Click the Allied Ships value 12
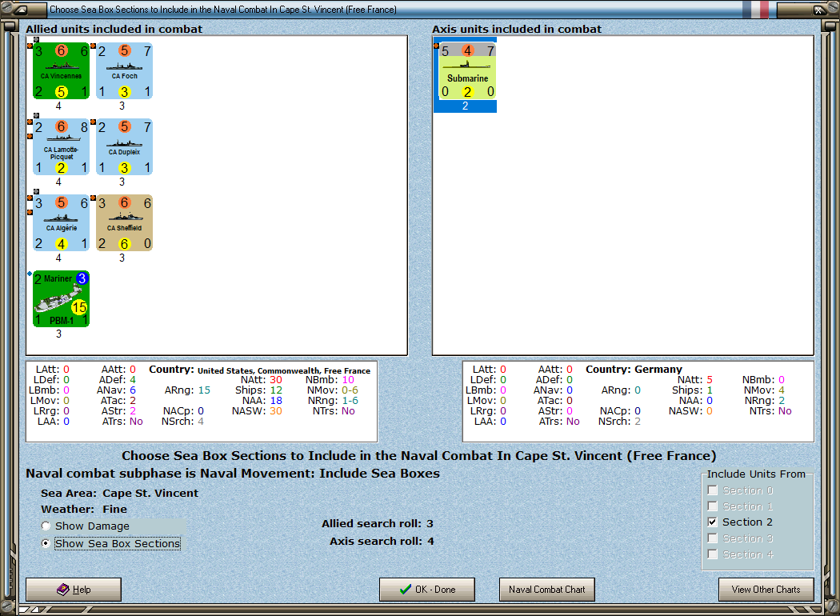Viewport: 840px width, 616px height. coord(276,390)
